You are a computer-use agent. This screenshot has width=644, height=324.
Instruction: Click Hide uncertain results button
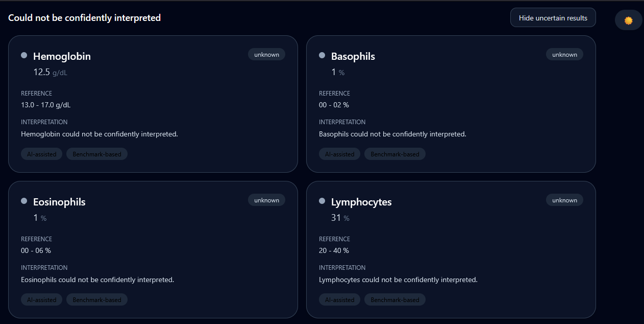(553, 18)
